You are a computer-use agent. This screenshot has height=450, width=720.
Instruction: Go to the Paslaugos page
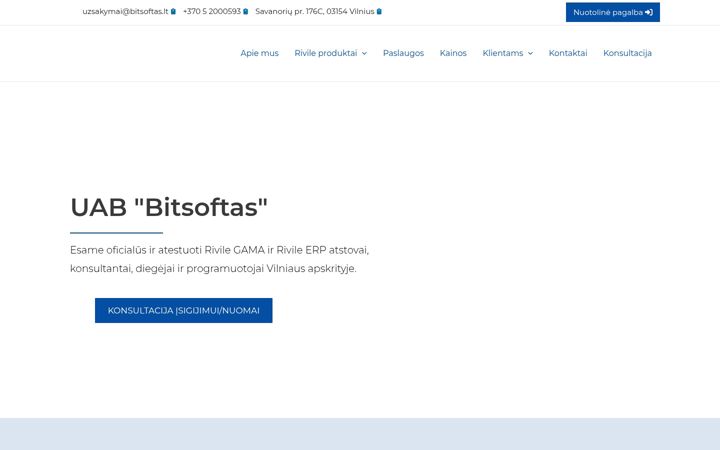(403, 53)
